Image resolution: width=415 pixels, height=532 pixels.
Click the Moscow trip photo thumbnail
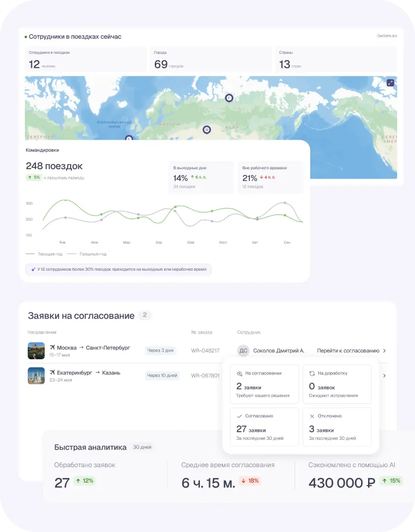[x=37, y=351]
